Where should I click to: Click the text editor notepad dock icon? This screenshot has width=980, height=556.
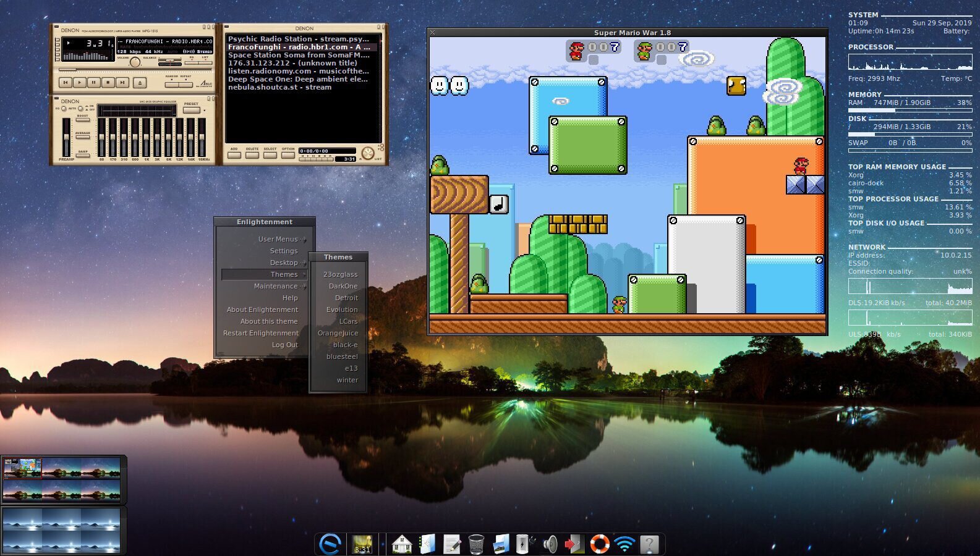point(452,544)
